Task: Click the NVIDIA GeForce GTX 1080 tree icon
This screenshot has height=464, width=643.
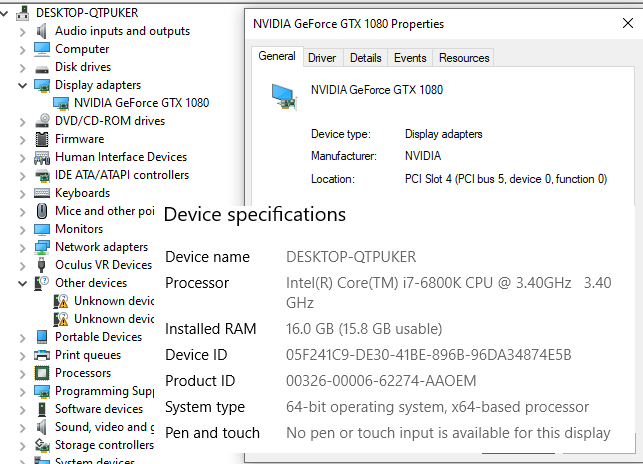Action: pyautogui.click(x=61, y=103)
